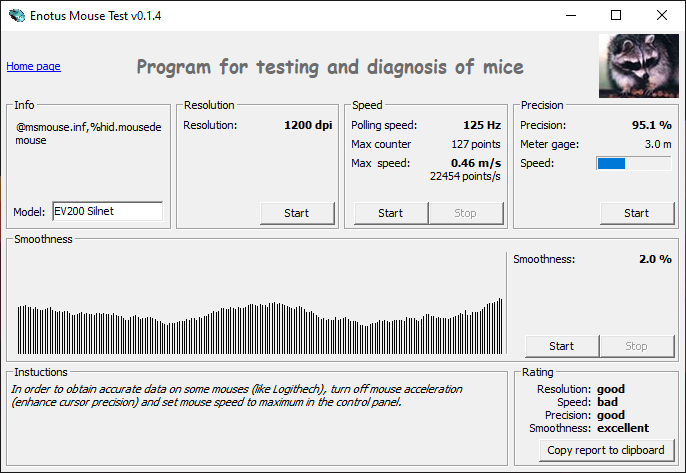Click the Speed rating 'bad'
Viewport: 686px width, 473px height.
[608, 402]
